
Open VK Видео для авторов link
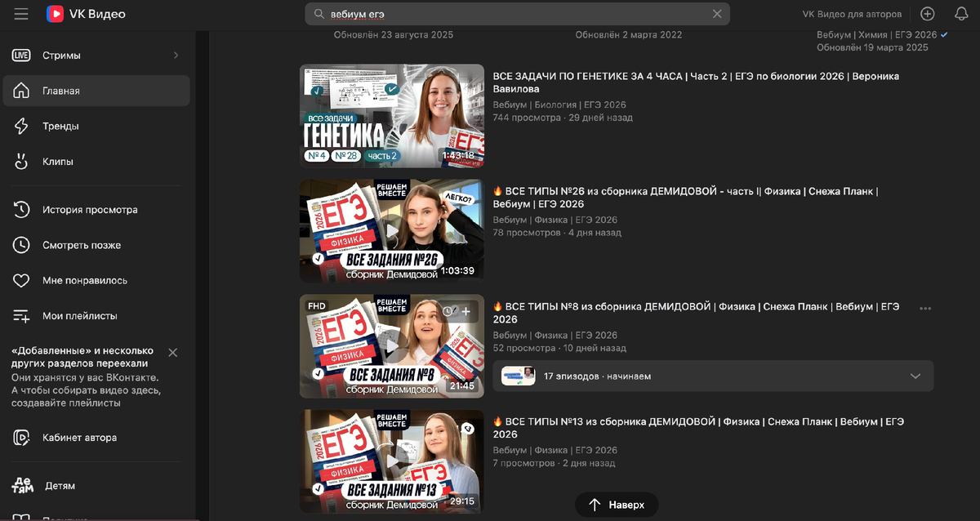coord(853,14)
